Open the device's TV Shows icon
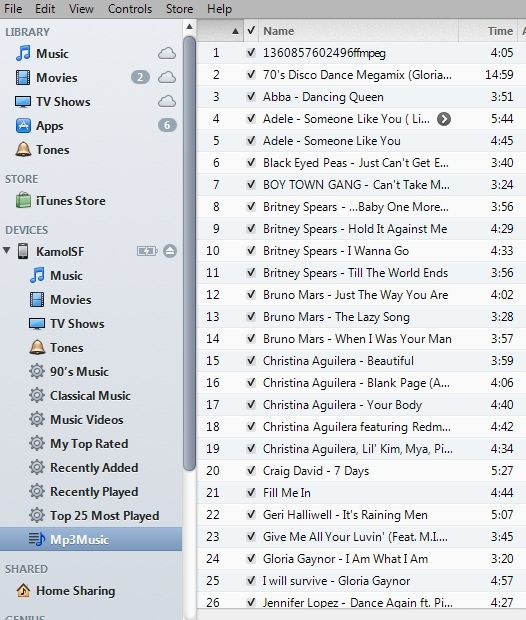The height and width of the screenshot is (620, 526). (x=37, y=323)
